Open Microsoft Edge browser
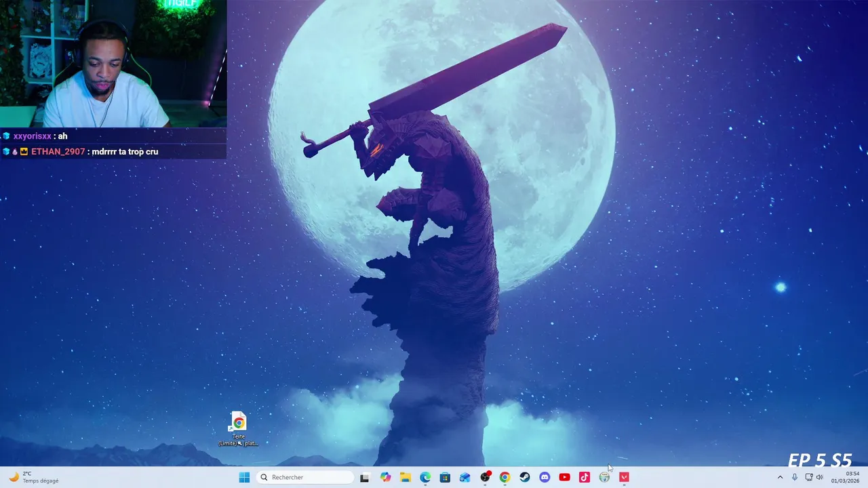Screen dimensions: 868x488 coord(425,477)
